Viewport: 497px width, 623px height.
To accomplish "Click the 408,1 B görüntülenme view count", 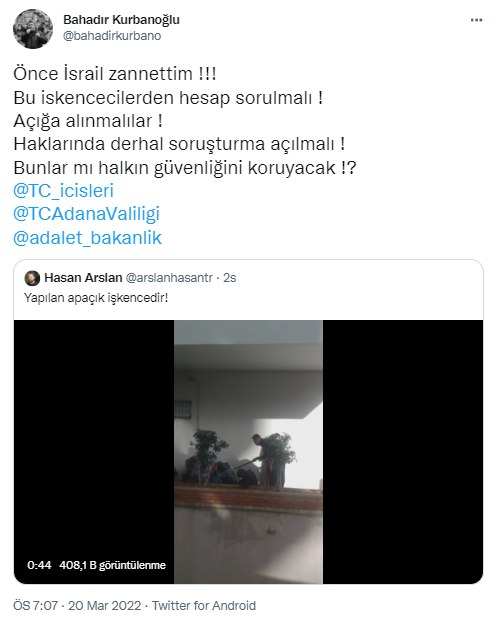I will (112, 565).
